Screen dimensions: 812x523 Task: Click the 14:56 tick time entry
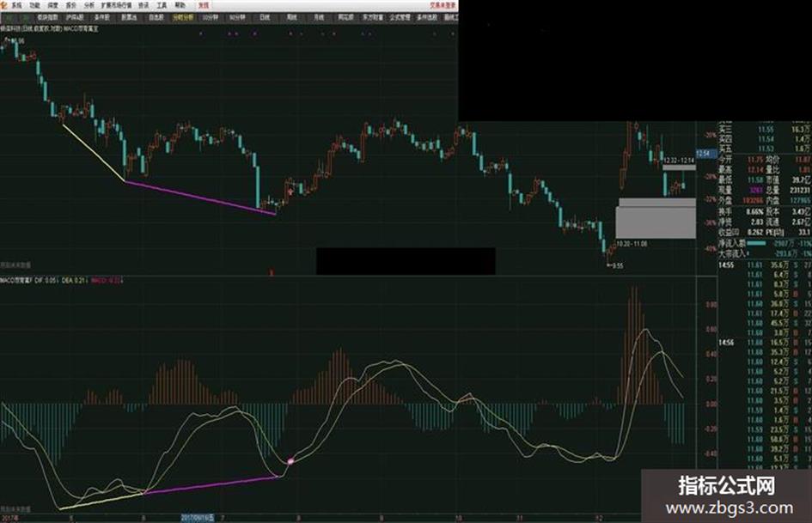tap(725, 343)
